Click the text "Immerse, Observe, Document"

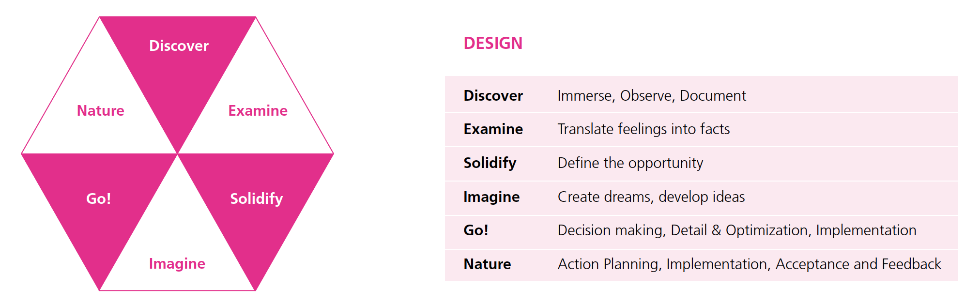[x=651, y=95]
